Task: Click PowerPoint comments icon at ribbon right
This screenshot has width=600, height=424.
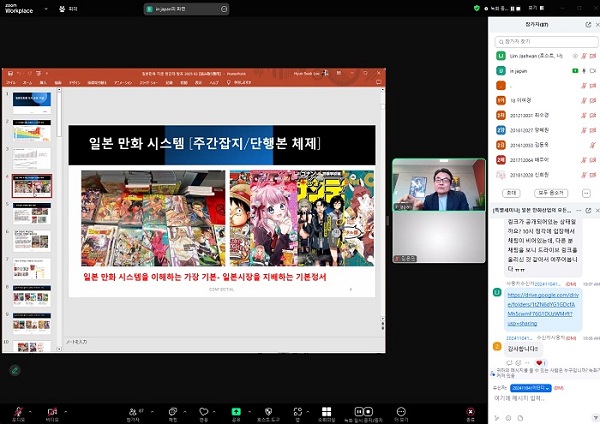Action: 378,82
